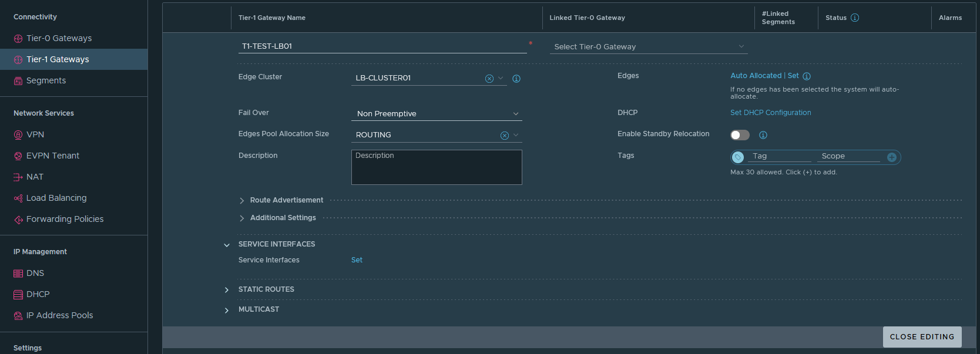Open the Fail Over Non Preemptive dropdown
The height and width of the screenshot is (354, 980).
[x=436, y=114]
